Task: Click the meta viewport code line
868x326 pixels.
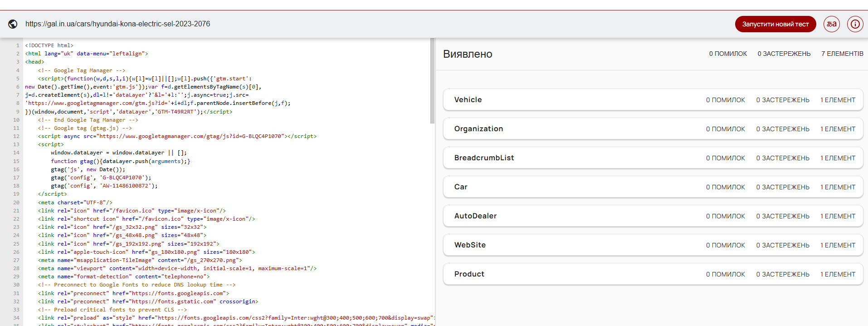Action: 177,268
